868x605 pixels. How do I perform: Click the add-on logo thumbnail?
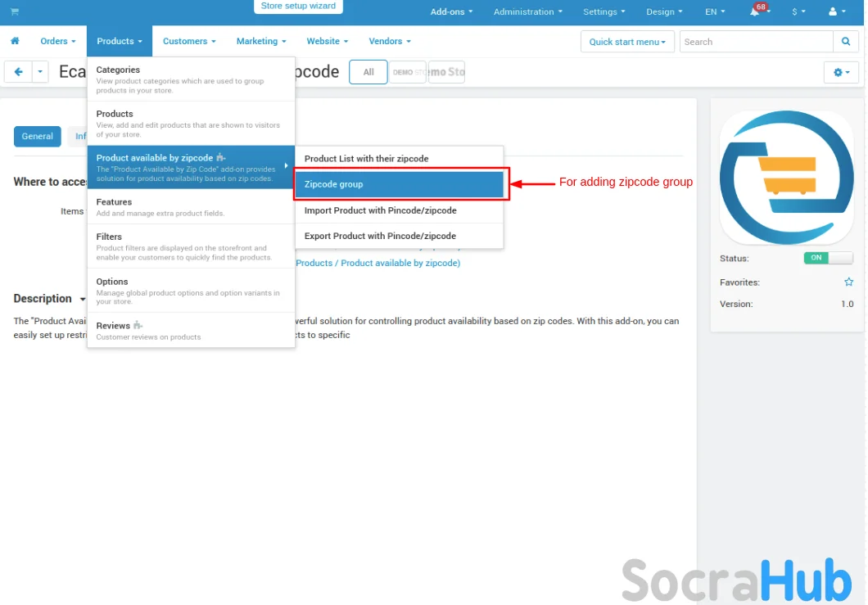pyautogui.click(x=786, y=178)
